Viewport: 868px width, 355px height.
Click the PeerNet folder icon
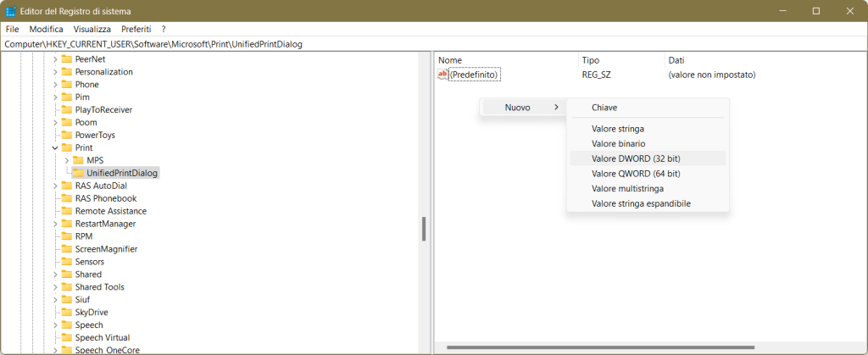[x=67, y=59]
